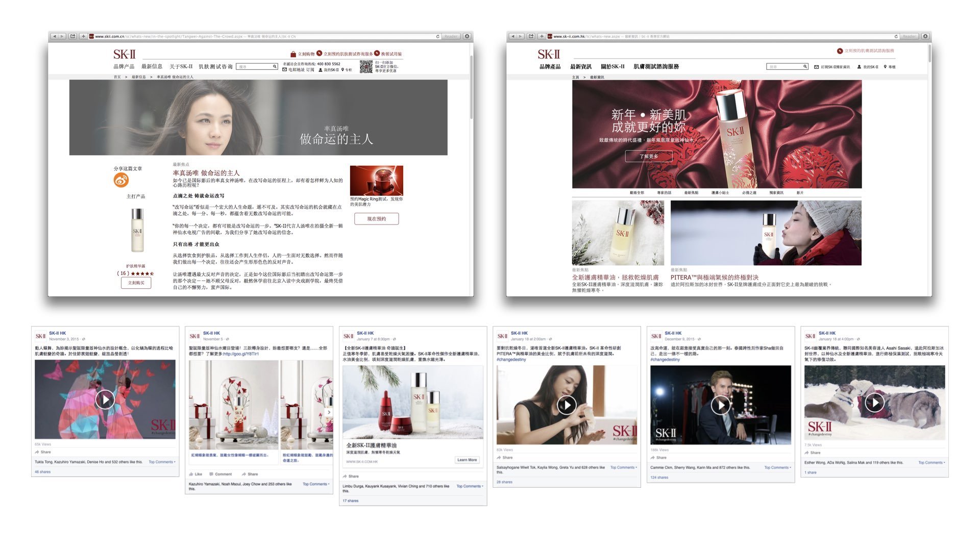Click PITERA與極端氣候的終極對決 headline
Image resolution: width=980 pixels, height=551 pixels.
(715, 278)
